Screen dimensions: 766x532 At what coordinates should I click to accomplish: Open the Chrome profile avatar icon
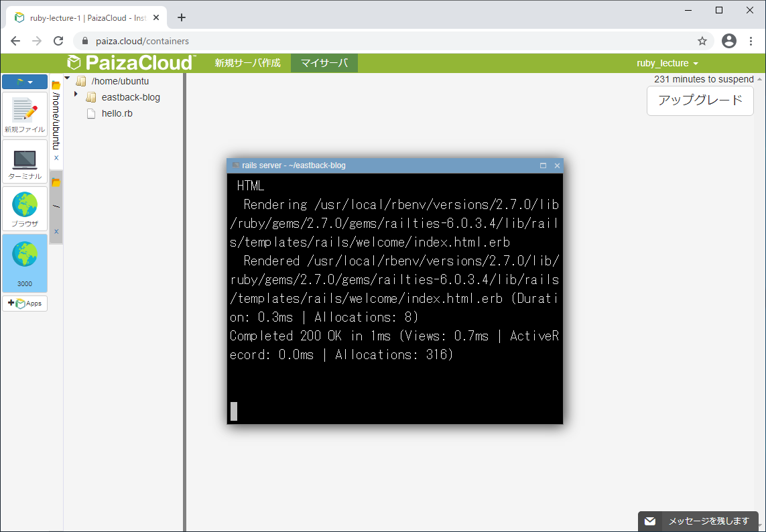tap(729, 41)
